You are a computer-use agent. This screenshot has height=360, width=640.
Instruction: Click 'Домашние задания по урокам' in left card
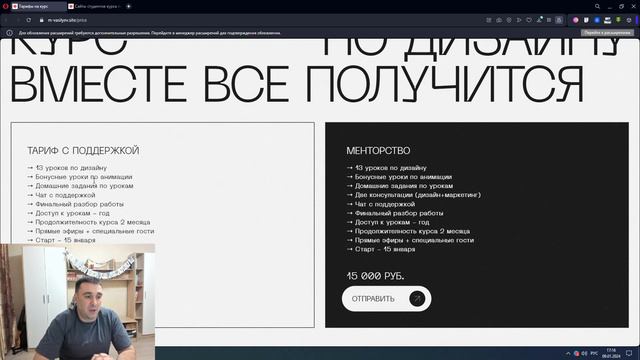pos(80,186)
